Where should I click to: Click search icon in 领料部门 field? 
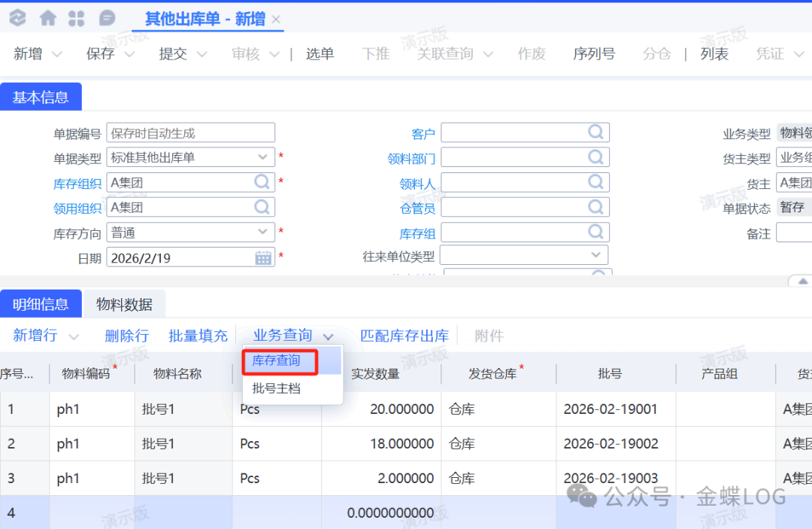point(595,157)
